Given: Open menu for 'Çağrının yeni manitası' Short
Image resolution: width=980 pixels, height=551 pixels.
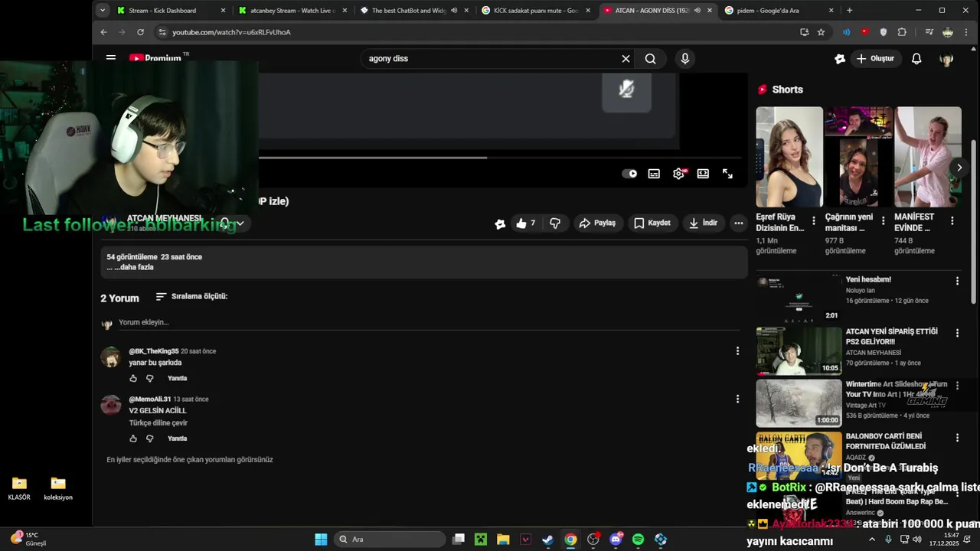Looking at the screenshot, I should [883, 220].
